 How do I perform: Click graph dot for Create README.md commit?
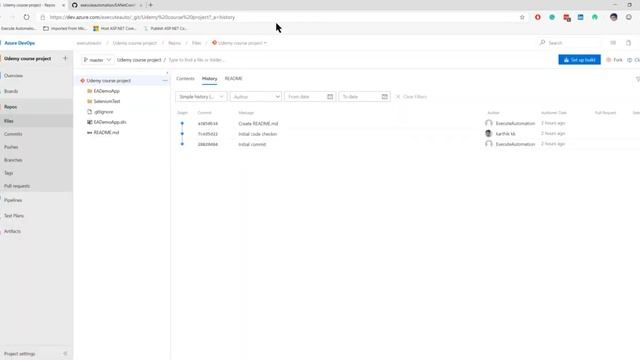(182, 123)
